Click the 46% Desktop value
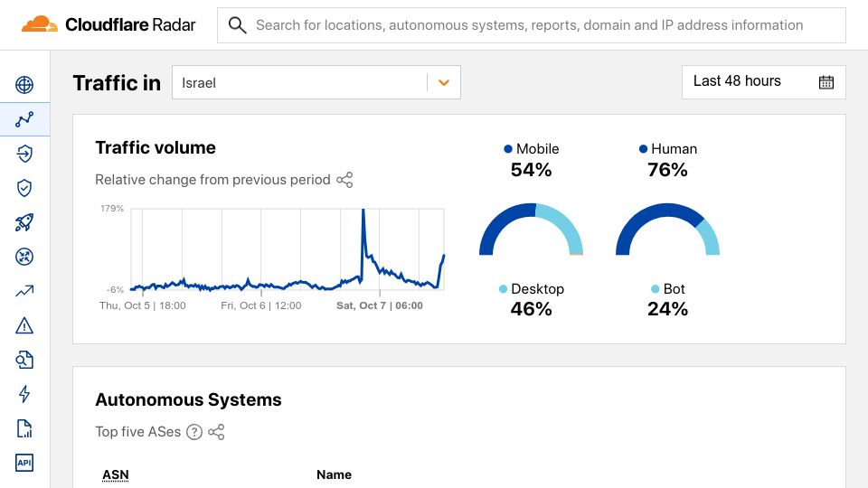This screenshot has height=488, width=868. [531, 309]
